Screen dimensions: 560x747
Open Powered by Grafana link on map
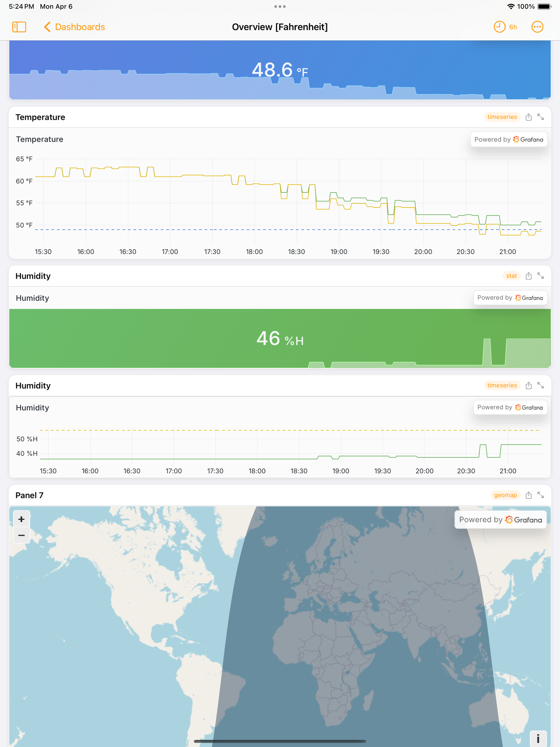click(x=500, y=520)
